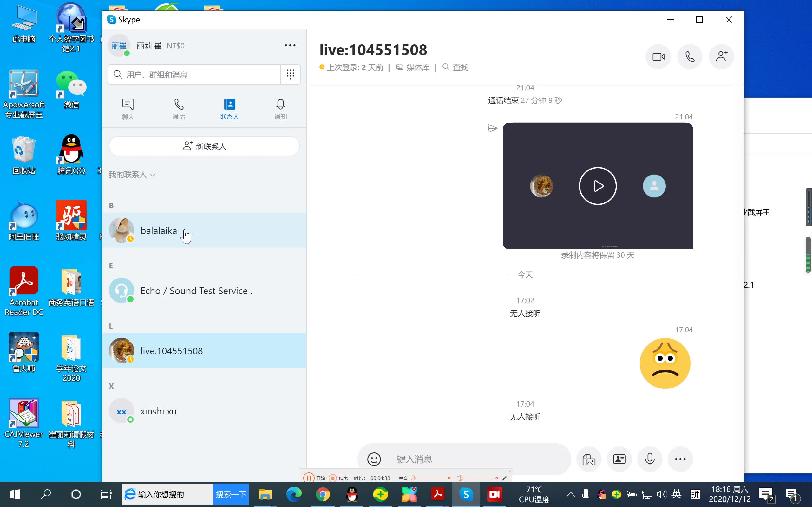812x507 pixels.
Task: Click the add contact icon
Action: point(721,56)
